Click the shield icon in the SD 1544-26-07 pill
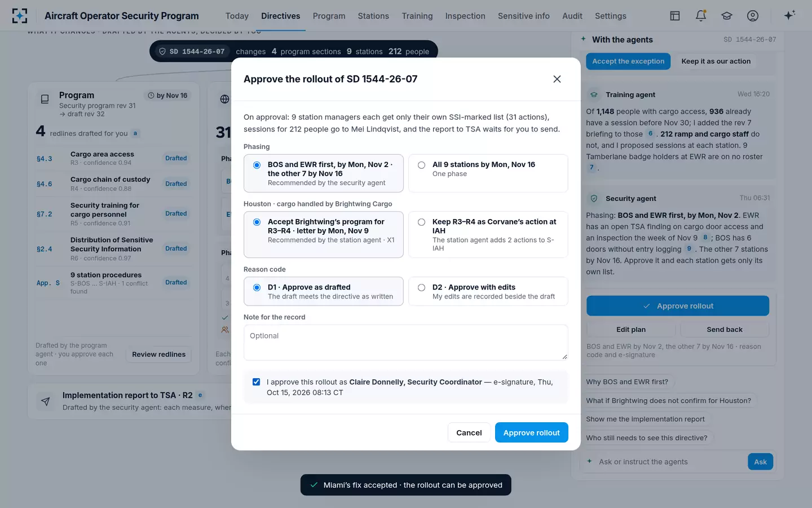812x508 pixels. click(x=162, y=51)
